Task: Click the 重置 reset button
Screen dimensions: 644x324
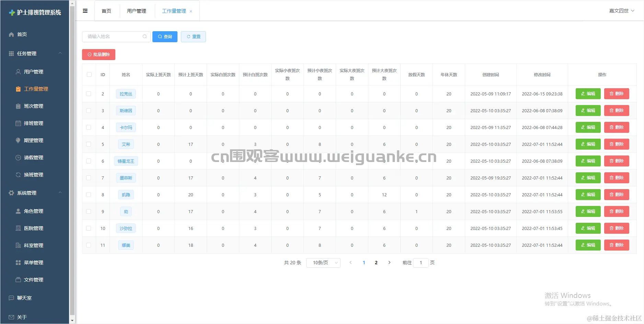Action: tap(193, 37)
